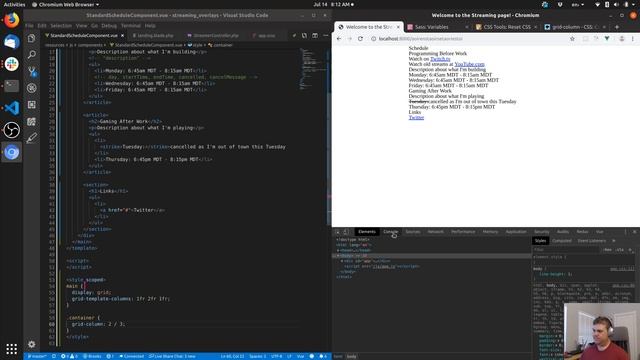Viewport: 640px width, 360px height.
Task: Click the VS Code editor minimap
Action: tap(313, 69)
